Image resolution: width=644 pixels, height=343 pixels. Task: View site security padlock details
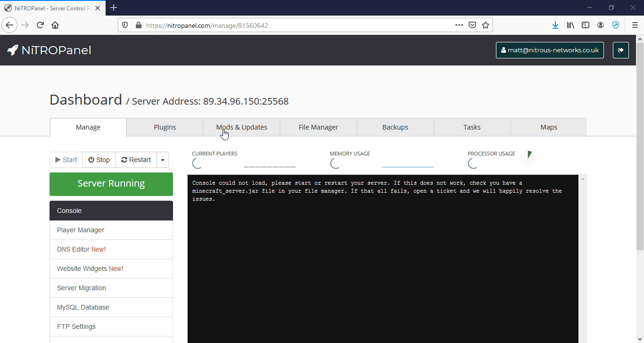[138, 25]
